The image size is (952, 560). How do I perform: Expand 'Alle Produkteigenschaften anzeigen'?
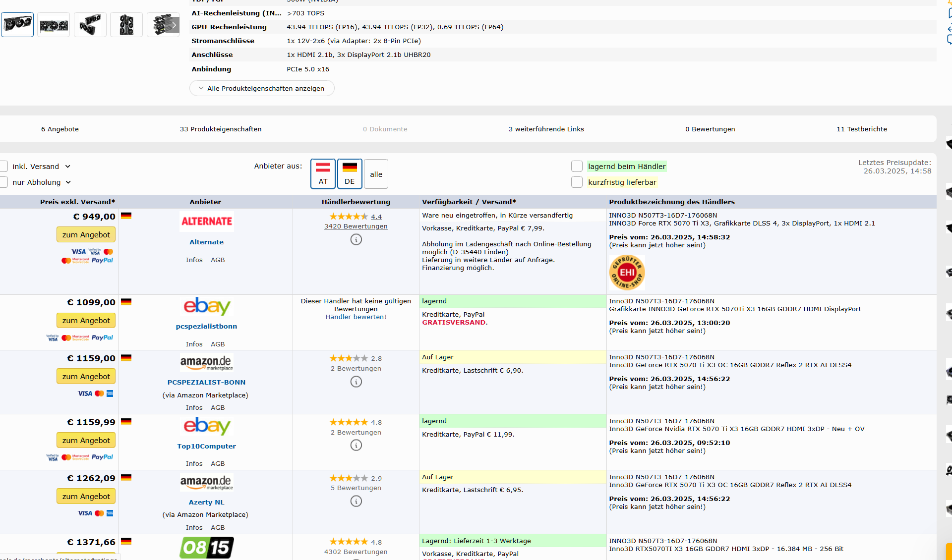261,88
